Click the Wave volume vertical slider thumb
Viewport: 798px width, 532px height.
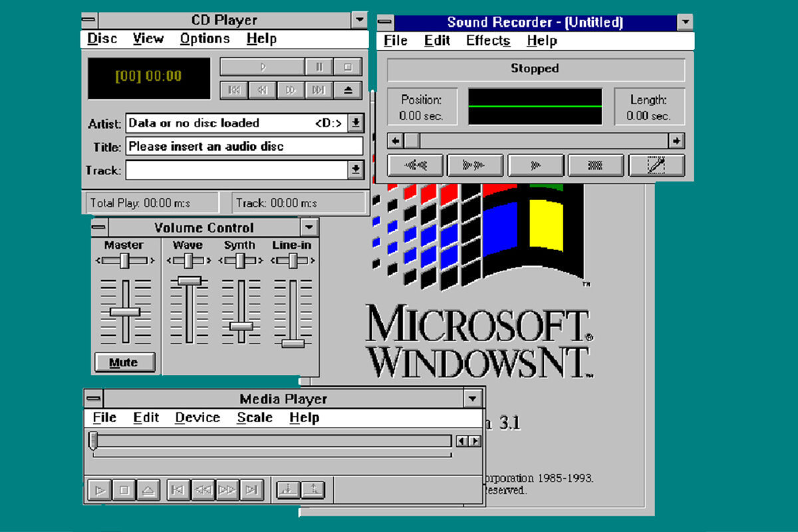pos(190,281)
